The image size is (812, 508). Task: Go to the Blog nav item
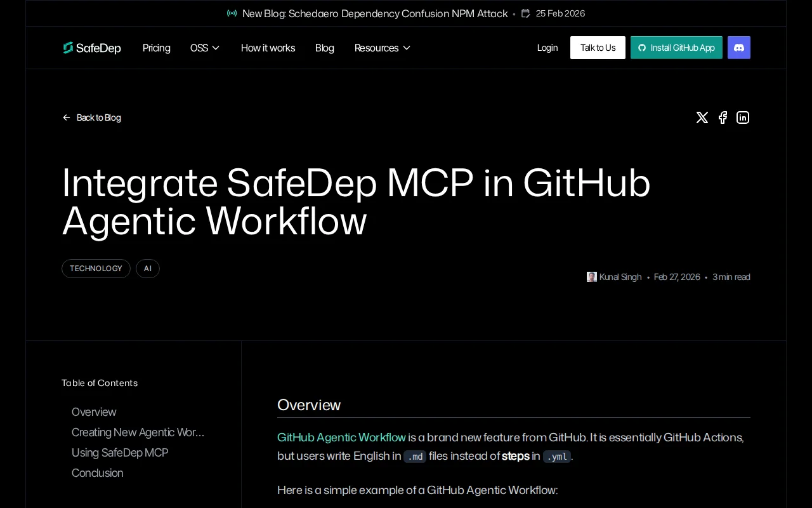pyautogui.click(x=325, y=48)
